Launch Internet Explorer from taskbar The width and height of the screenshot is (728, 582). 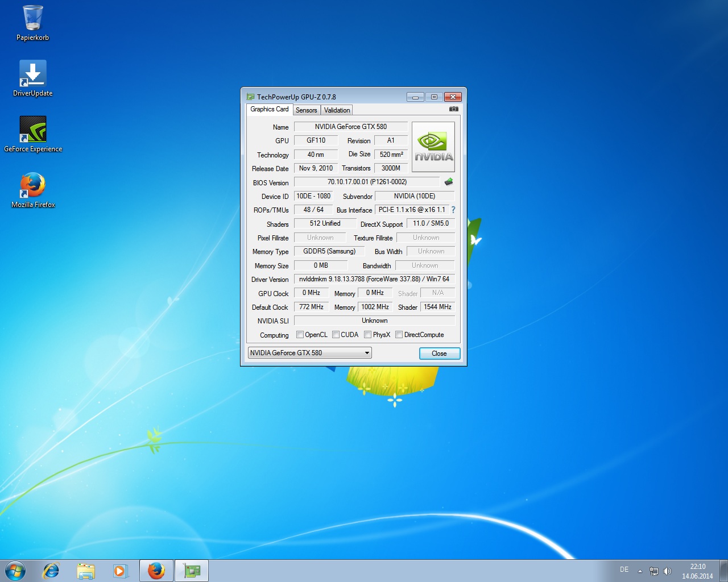[x=51, y=571]
